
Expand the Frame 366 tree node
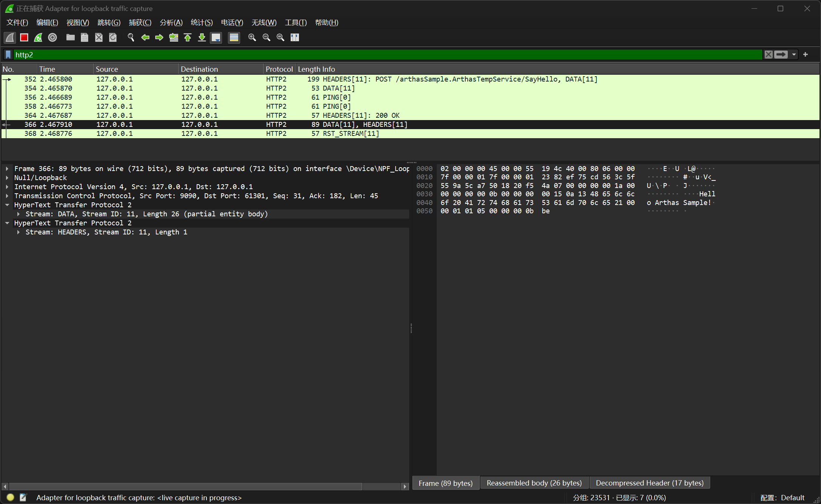tap(7, 169)
